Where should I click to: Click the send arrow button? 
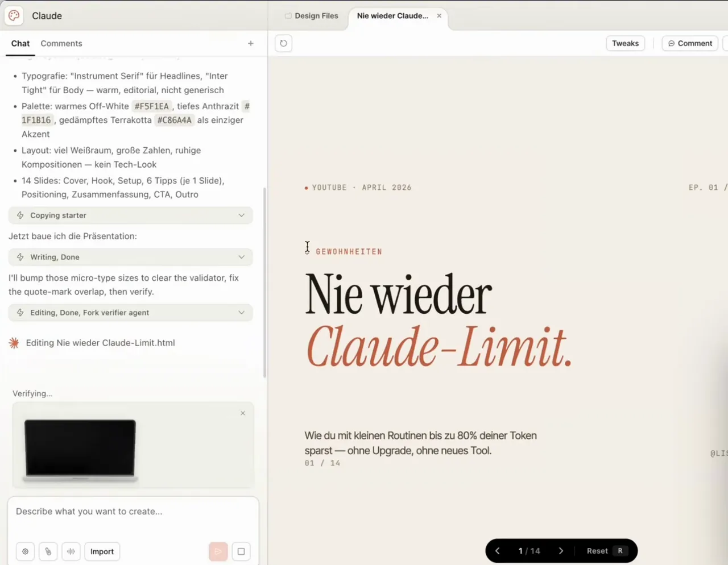(x=218, y=551)
